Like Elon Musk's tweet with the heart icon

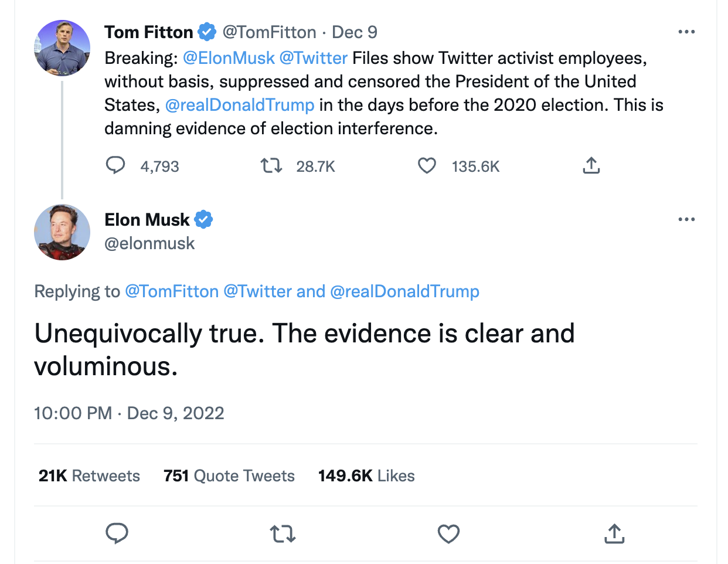pos(448,534)
